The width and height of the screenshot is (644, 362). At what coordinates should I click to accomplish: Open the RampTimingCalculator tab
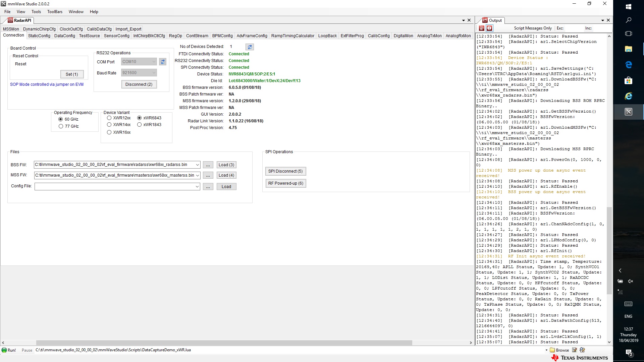293,36
